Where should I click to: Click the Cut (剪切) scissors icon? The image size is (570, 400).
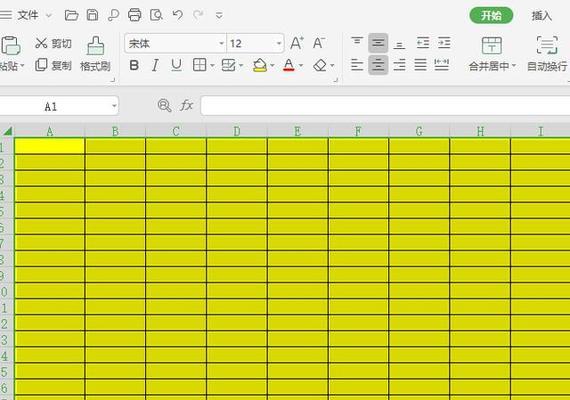click(x=41, y=43)
